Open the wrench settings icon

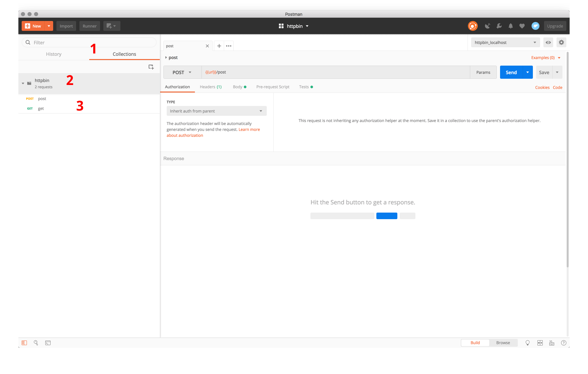pyautogui.click(x=499, y=26)
